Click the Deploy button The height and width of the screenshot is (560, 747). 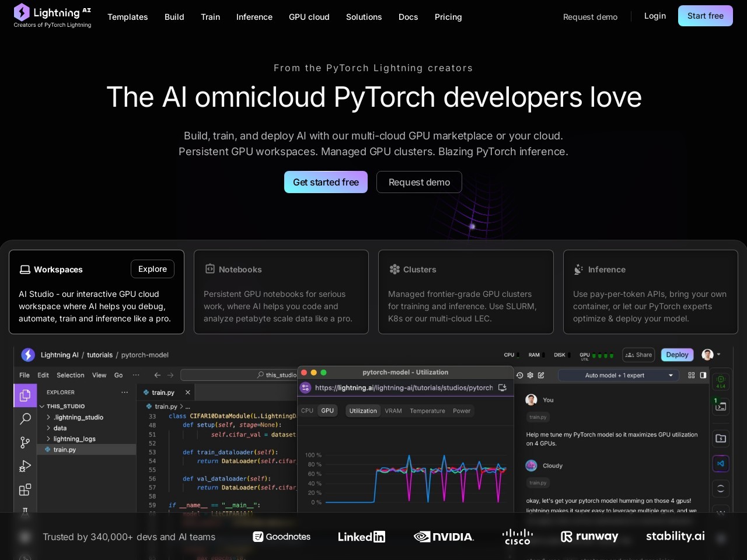[677, 355]
